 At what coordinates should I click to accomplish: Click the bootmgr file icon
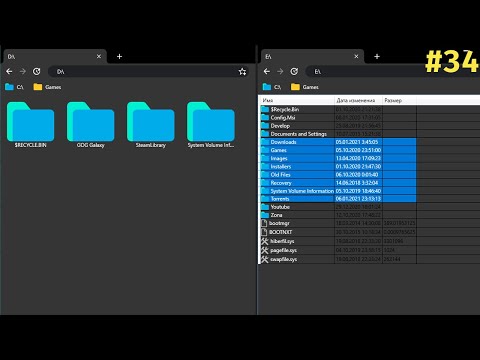(x=264, y=223)
